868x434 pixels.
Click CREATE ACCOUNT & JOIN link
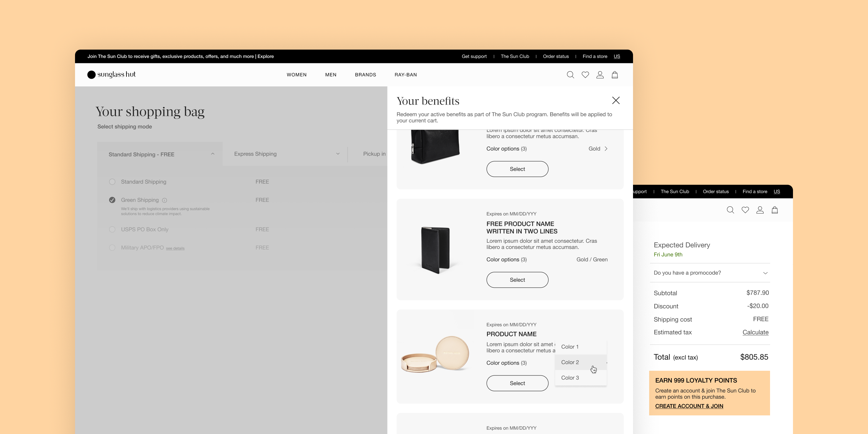point(689,406)
